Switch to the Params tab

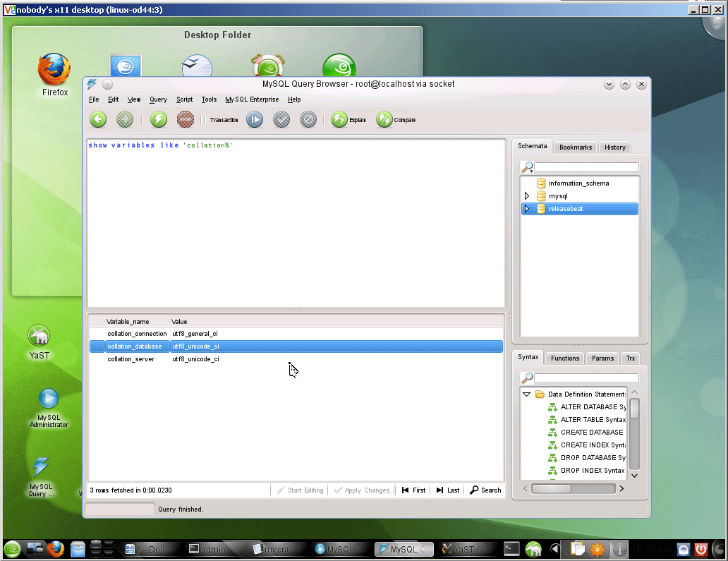pos(602,358)
